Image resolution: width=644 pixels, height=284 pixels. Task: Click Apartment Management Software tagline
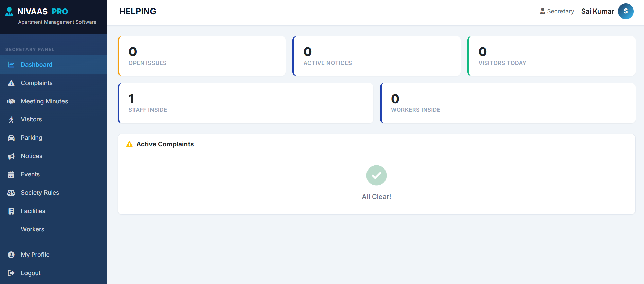tap(57, 22)
